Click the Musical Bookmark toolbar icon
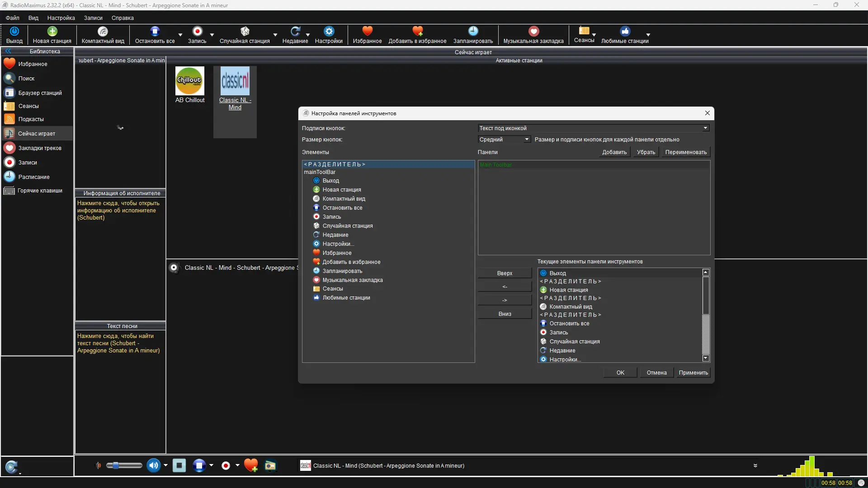 pyautogui.click(x=533, y=31)
